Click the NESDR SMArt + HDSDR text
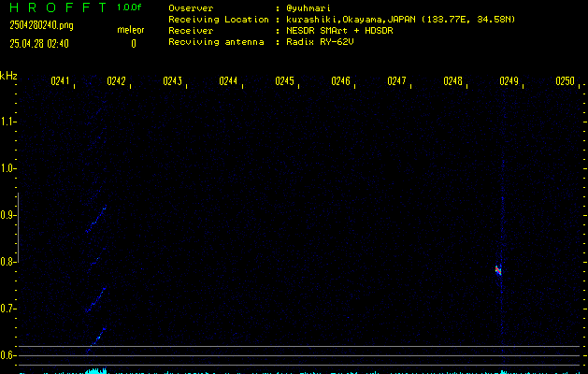Viewport: 588px width, 374px height. point(339,30)
